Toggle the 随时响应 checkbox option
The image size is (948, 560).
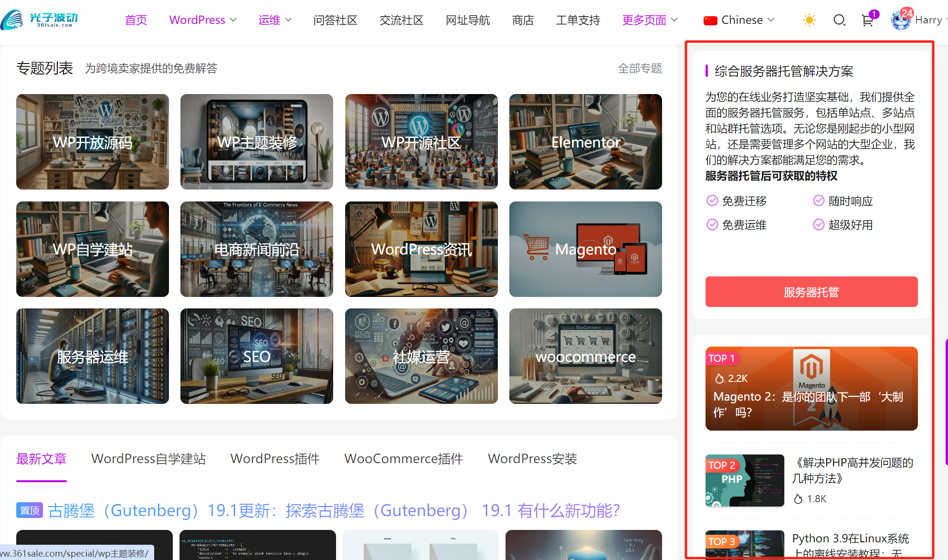(816, 201)
